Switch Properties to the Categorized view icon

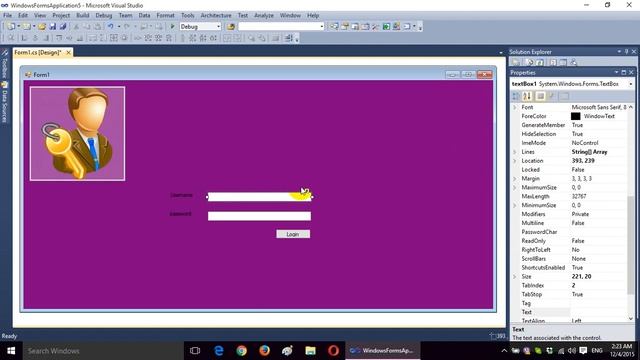coord(516,96)
